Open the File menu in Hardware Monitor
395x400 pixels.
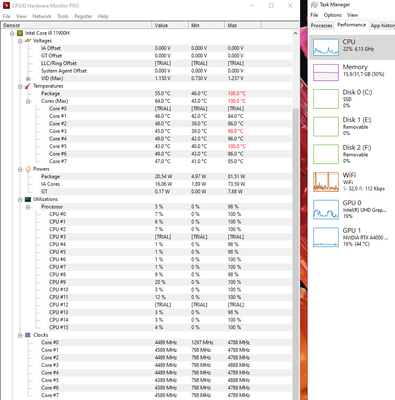click(x=6, y=16)
